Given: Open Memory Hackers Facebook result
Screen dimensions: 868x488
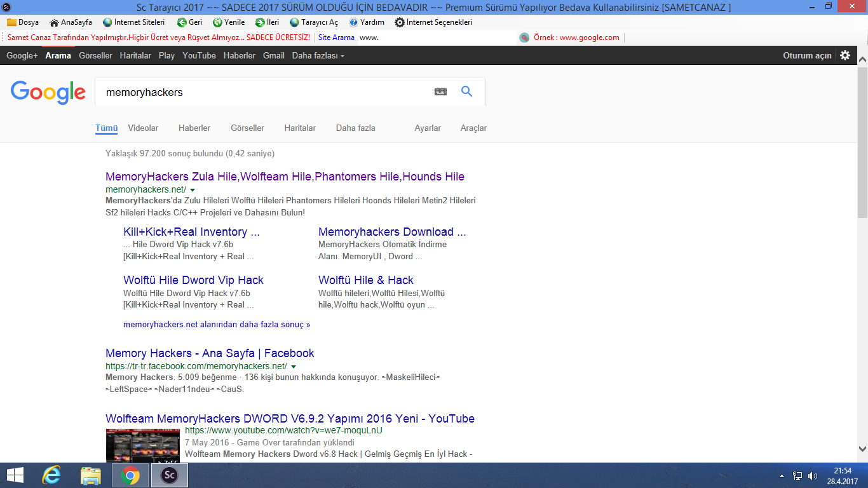Looking at the screenshot, I should (210, 353).
